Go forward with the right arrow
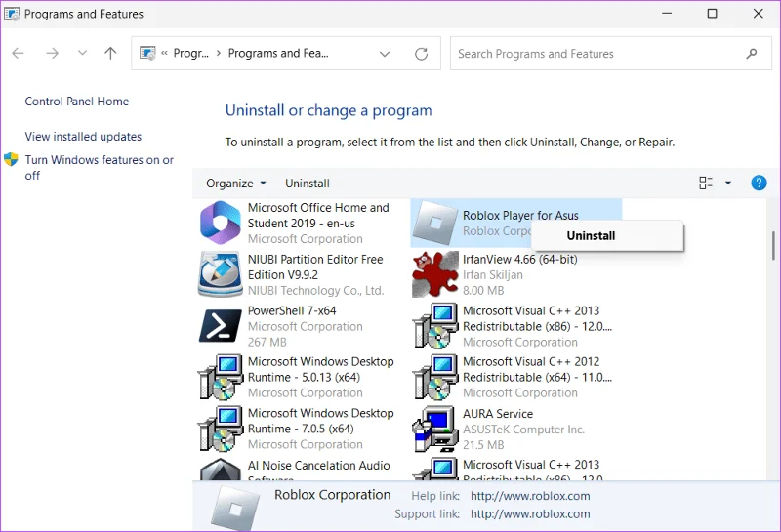Viewport: 781px width, 532px height. 52,53
